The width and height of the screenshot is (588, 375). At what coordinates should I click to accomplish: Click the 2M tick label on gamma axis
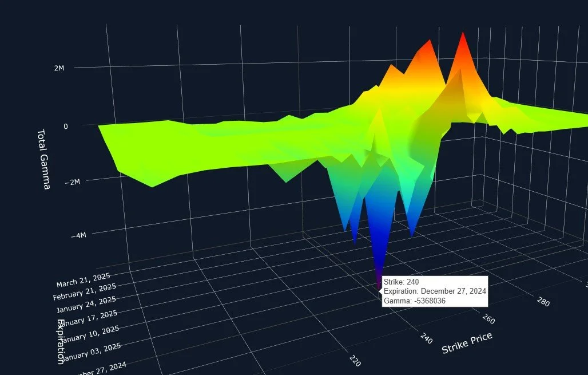(x=59, y=68)
